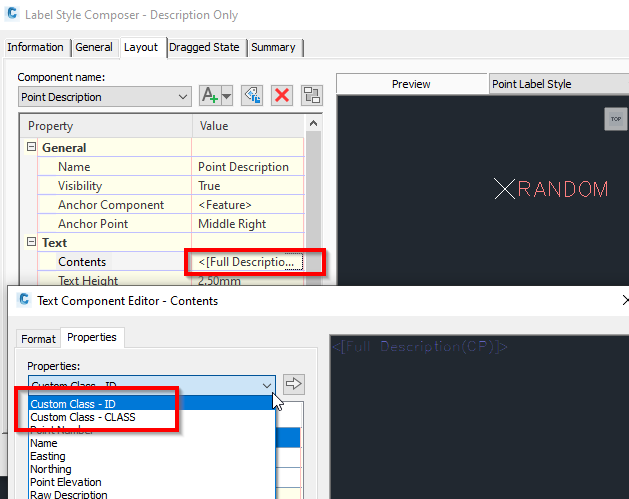This screenshot has width=629, height=499.
Task: Click the Label Style Composer app icon
Action: pos(12,14)
